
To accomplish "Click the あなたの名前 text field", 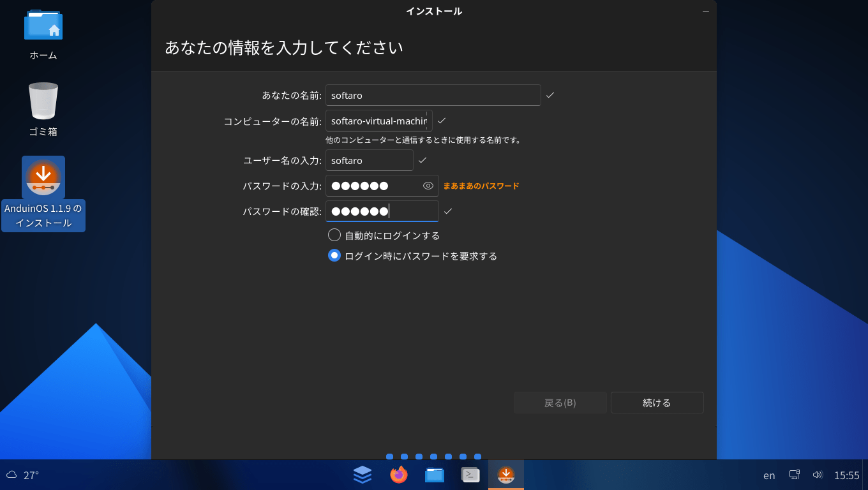I will pos(433,95).
